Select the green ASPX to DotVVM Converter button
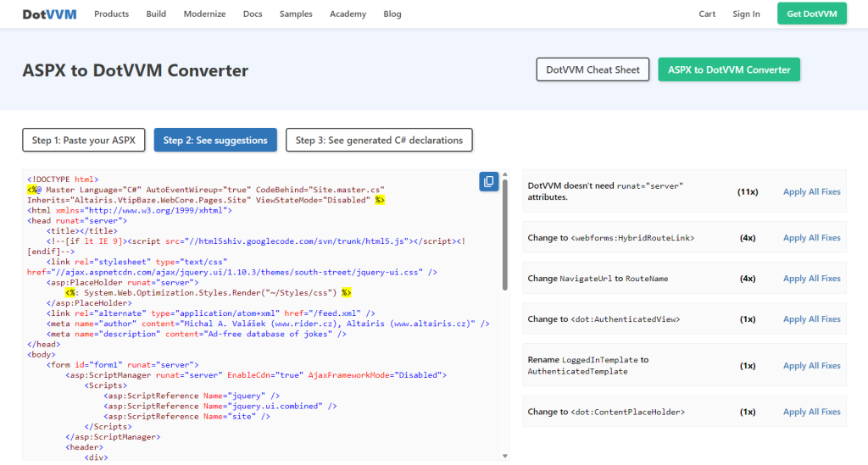The image size is (868, 465). pos(728,69)
